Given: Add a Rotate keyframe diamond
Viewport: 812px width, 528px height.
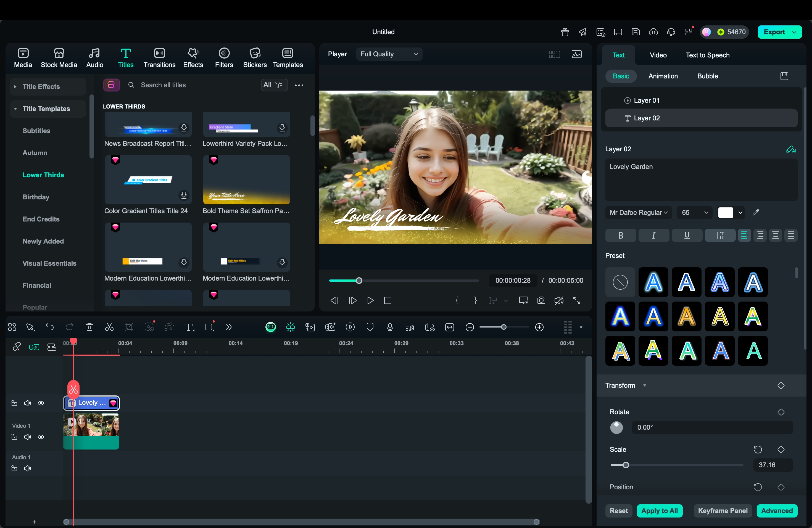Looking at the screenshot, I should 781,412.
